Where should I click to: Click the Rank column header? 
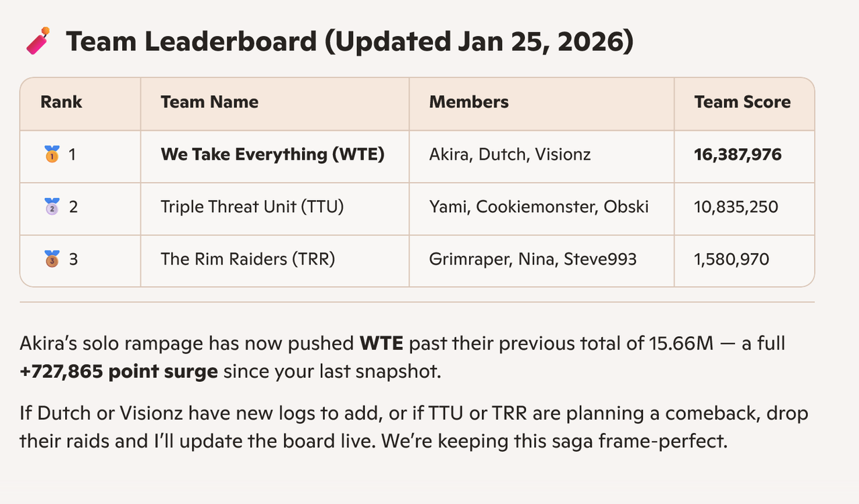point(61,102)
